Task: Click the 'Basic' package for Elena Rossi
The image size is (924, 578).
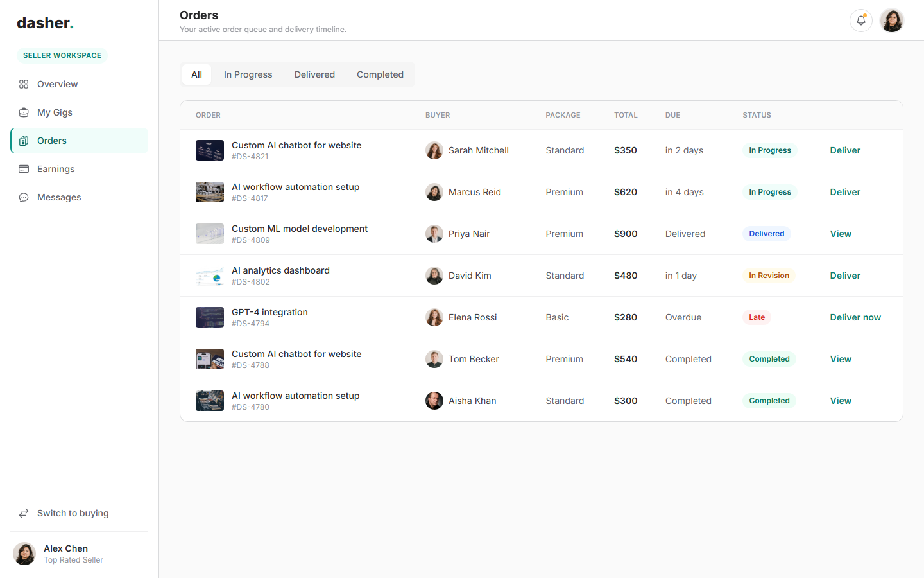Action: (557, 317)
